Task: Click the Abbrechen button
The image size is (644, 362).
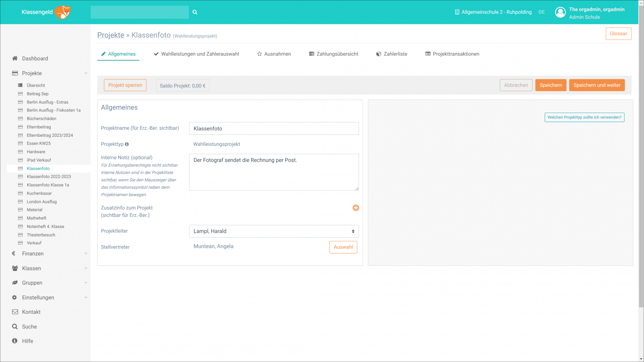Action: coord(516,85)
